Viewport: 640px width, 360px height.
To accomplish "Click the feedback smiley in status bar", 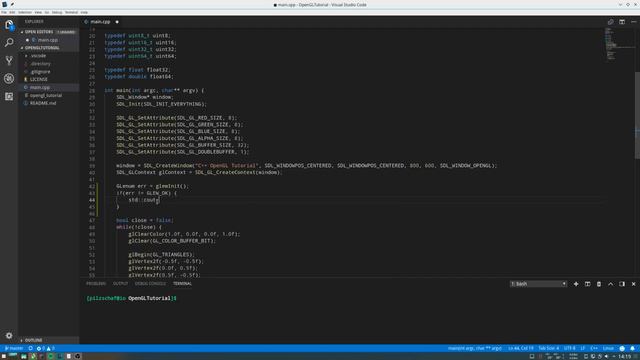I will pos(622,348).
